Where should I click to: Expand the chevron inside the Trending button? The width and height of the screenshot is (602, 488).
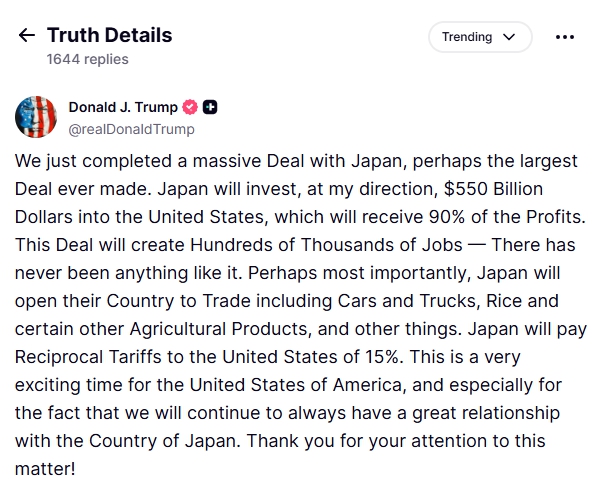[510, 37]
